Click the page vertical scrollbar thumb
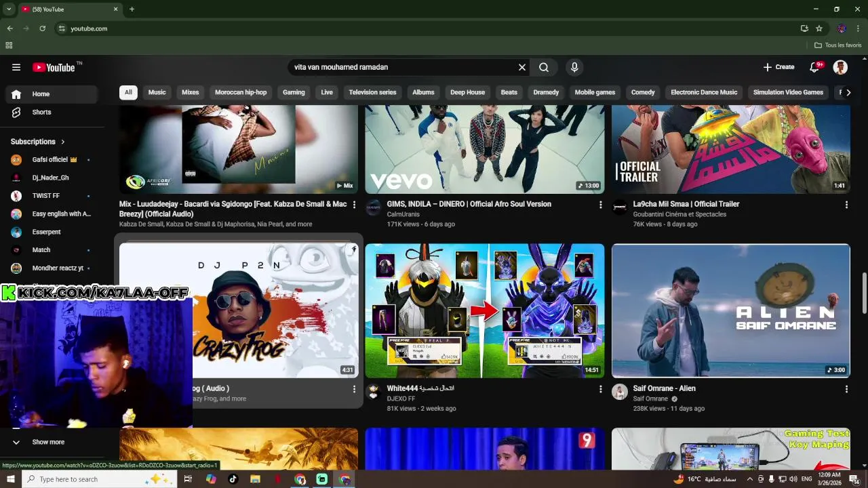This screenshot has height=488, width=868. pyautogui.click(x=864, y=293)
